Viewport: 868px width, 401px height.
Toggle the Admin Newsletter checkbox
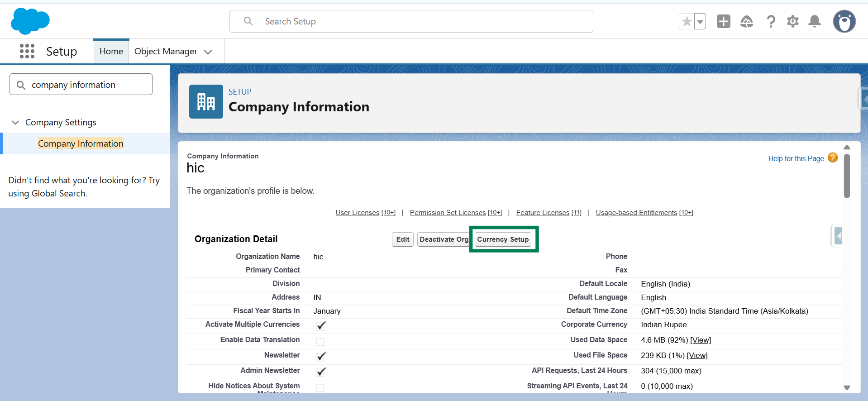coord(321,372)
